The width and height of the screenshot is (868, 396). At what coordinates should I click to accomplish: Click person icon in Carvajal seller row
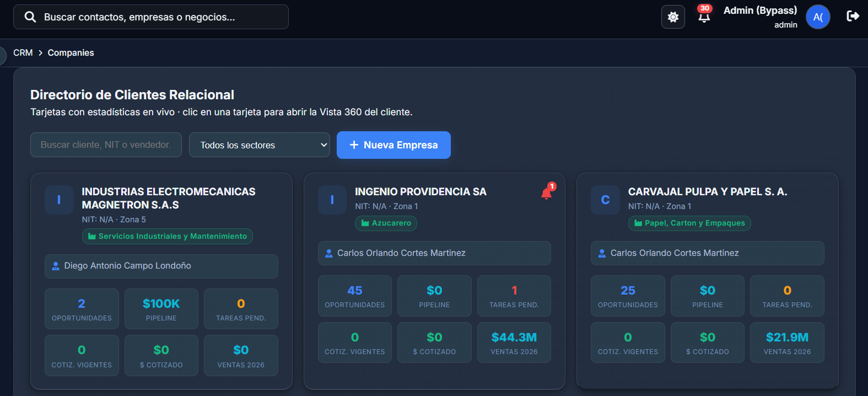point(602,253)
